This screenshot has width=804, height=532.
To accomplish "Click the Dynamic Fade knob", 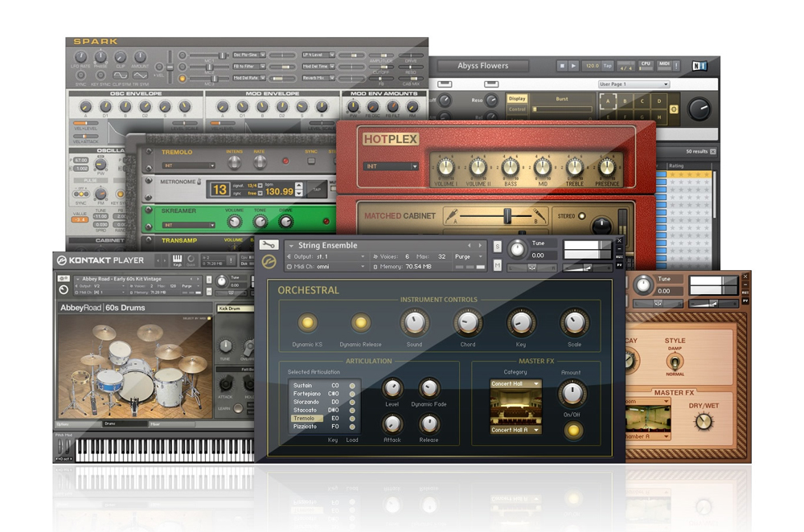I will tap(429, 388).
